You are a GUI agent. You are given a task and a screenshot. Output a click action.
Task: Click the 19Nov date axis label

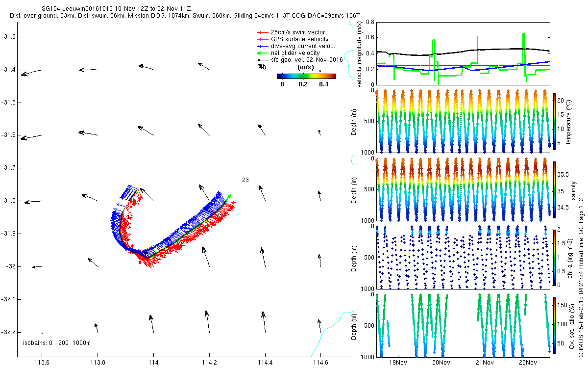pyautogui.click(x=397, y=363)
